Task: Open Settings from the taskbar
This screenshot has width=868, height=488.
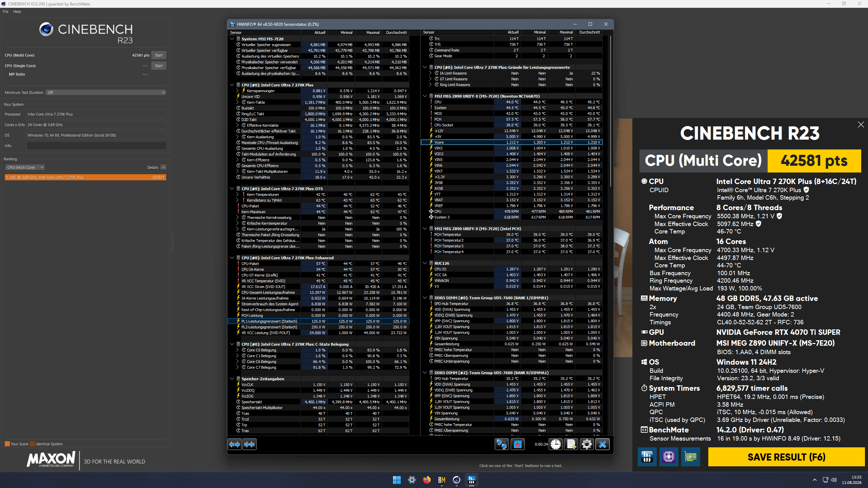Action: (x=412, y=480)
